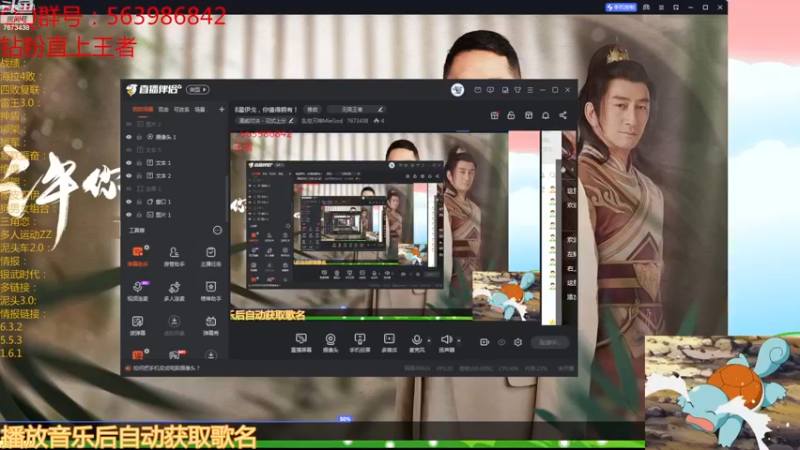Viewport: 800px width, 450px height.
Task: Expand speaker options arrow
Action: point(459,340)
